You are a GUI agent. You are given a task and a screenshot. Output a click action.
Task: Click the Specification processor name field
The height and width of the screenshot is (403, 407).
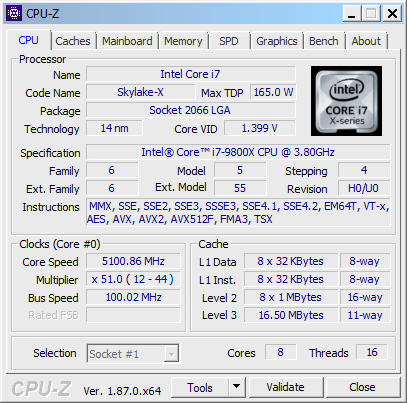click(x=238, y=152)
